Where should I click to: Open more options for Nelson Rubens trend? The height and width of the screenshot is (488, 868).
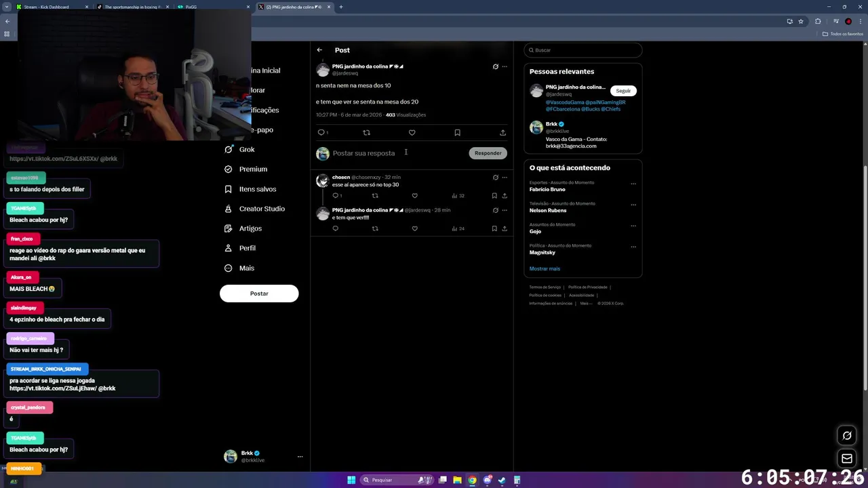coord(633,205)
